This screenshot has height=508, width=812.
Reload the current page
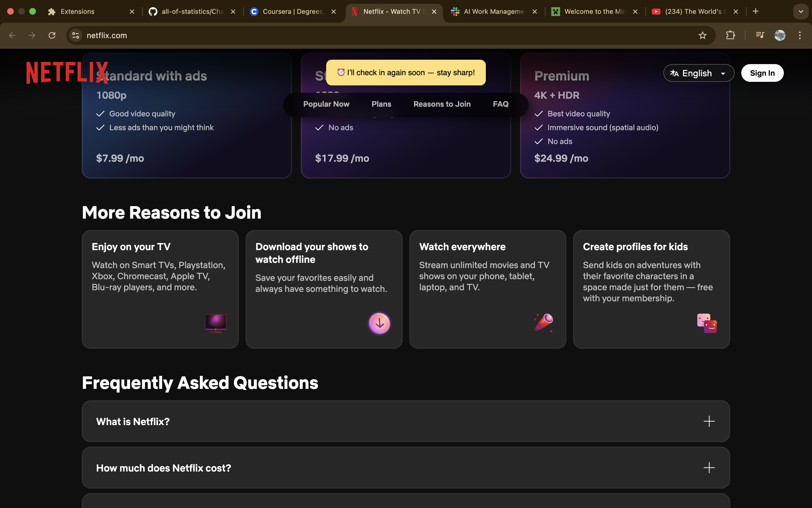(x=52, y=35)
